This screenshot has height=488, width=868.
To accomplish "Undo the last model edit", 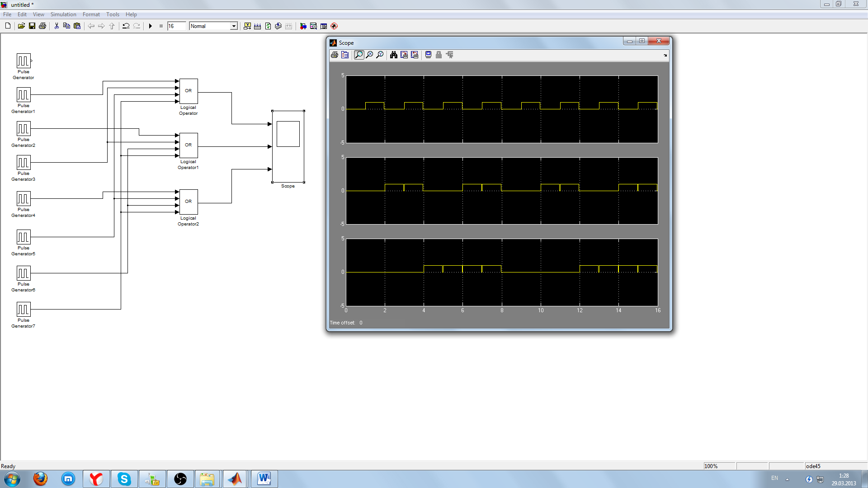I will 126,26.
